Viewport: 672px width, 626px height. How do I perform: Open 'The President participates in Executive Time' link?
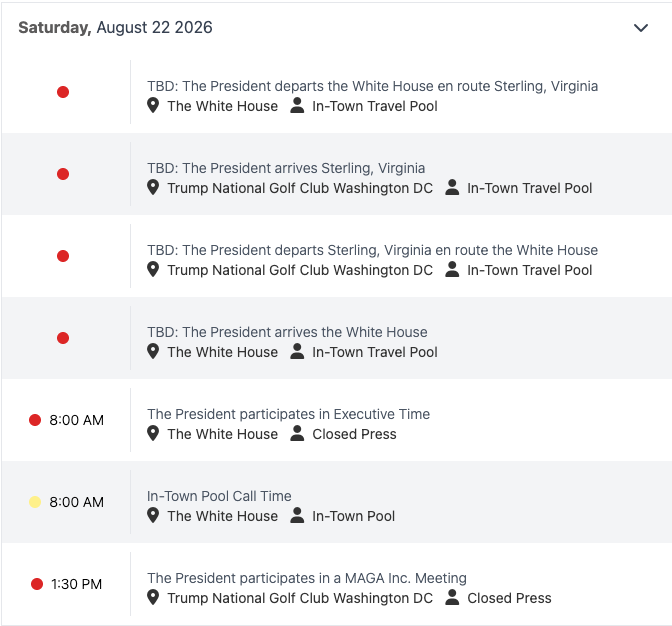pos(288,414)
